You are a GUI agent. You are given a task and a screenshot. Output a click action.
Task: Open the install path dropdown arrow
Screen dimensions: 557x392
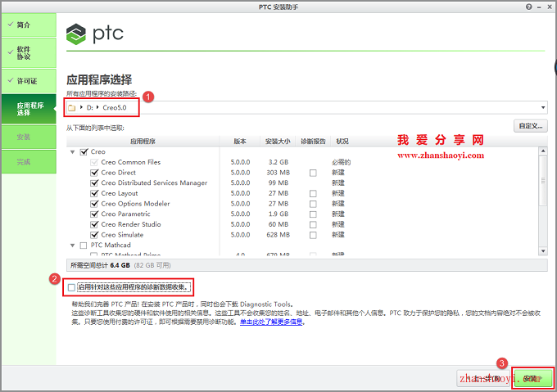pos(543,107)
